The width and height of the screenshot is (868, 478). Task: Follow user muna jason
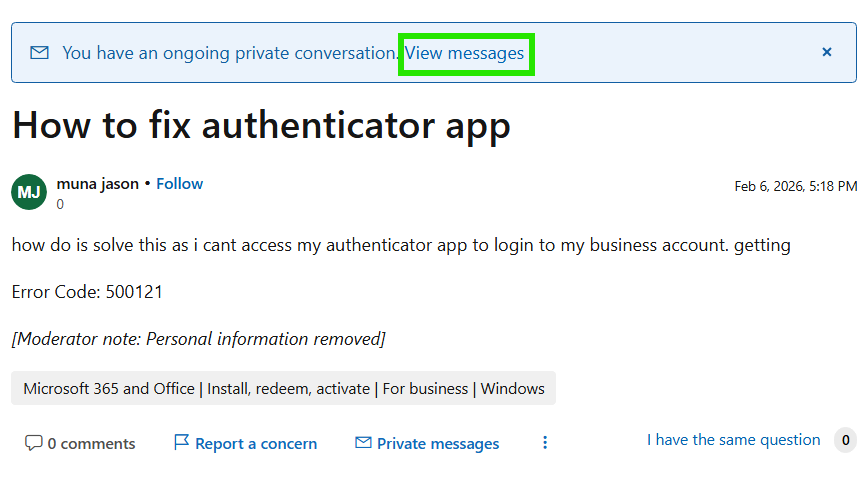(179, 183)
